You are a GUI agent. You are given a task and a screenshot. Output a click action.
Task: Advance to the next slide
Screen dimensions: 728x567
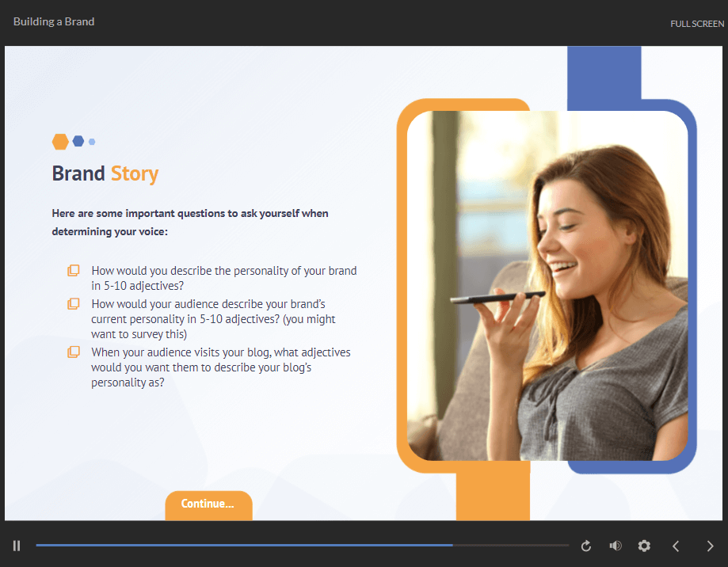[x=710, y=546]
